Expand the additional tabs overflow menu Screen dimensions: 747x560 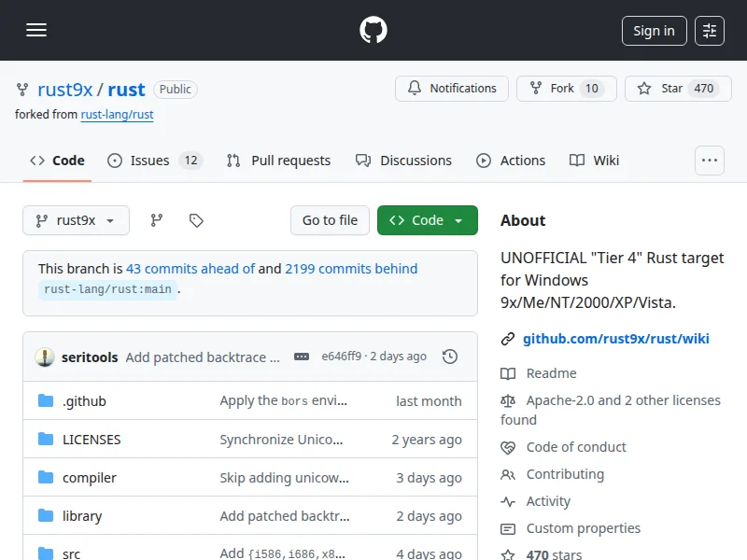[x=710, y=161]
